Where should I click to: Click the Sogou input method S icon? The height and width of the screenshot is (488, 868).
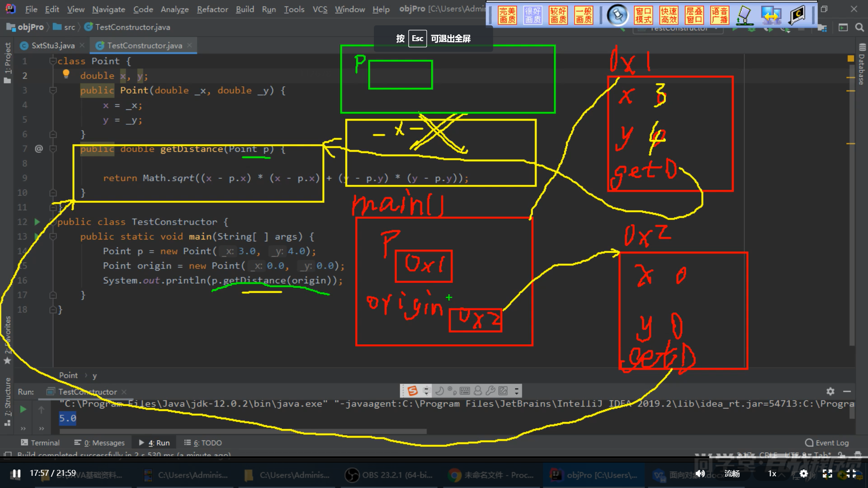click(x=412, y=391)
